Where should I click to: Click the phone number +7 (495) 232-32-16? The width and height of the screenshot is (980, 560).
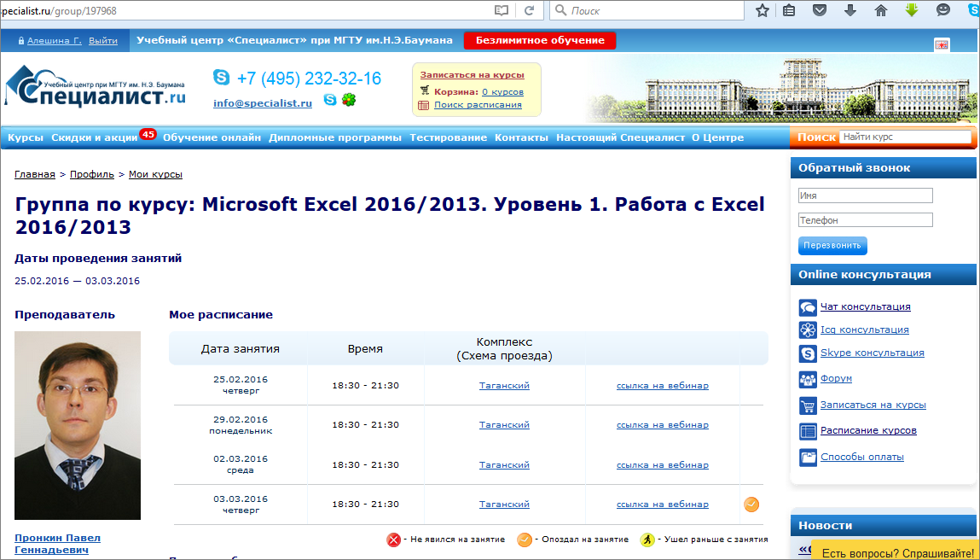pos(309,79)
